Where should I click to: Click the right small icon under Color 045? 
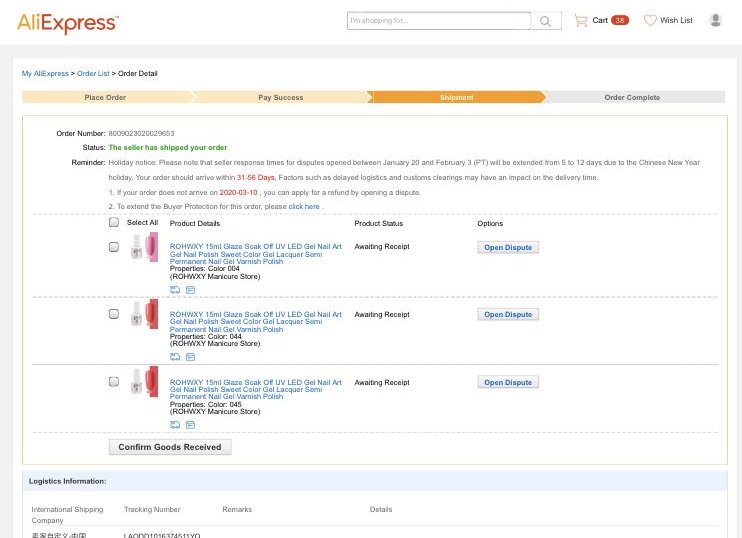[x=190, y=425]
